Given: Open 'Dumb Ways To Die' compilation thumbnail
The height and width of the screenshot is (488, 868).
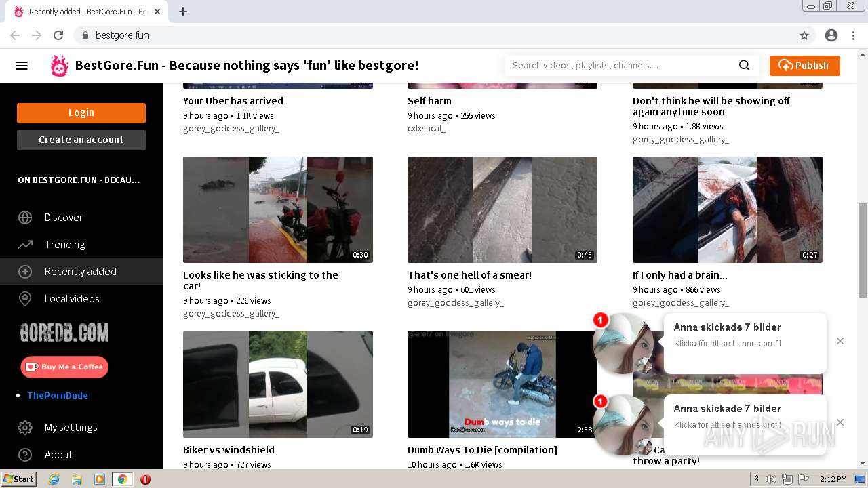Looking at the screenshot, I should [x=502, y=384].
